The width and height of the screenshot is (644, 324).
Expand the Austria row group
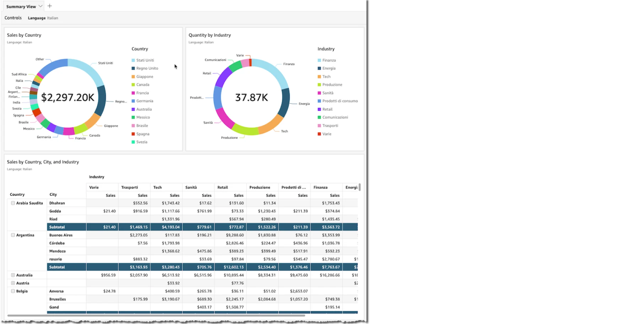click(x=13, y=283)
